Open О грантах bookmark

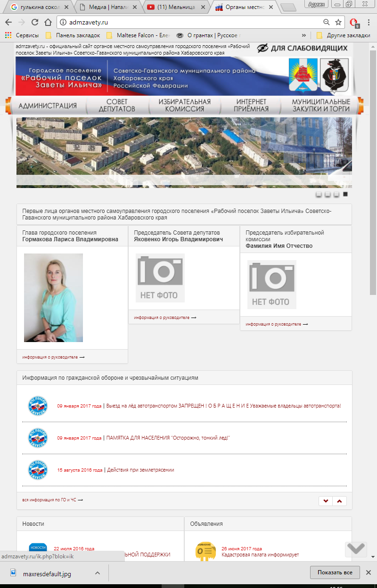click(x=209, y=35)
